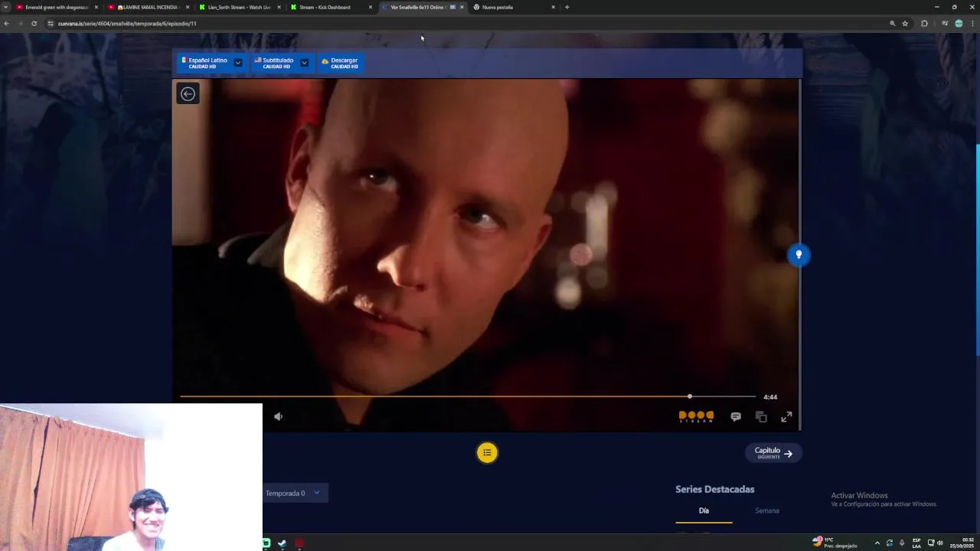Screen dimensions: 980x551
Task: Close the Nueva pestaña tab
Action: (x=553, y=7)
